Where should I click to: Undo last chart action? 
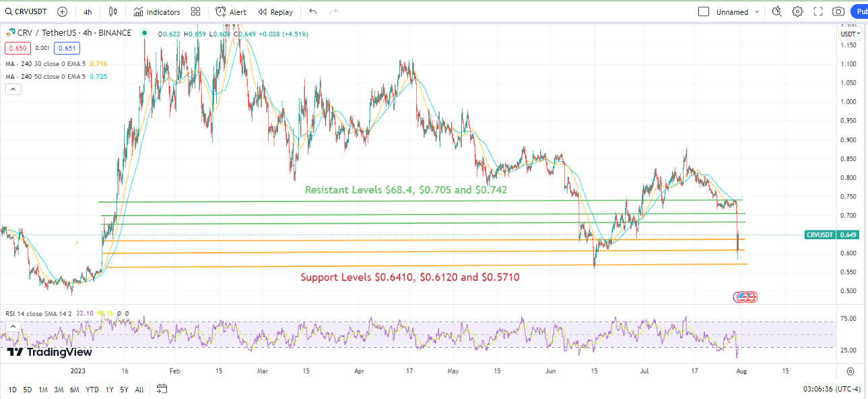[313, 11]
